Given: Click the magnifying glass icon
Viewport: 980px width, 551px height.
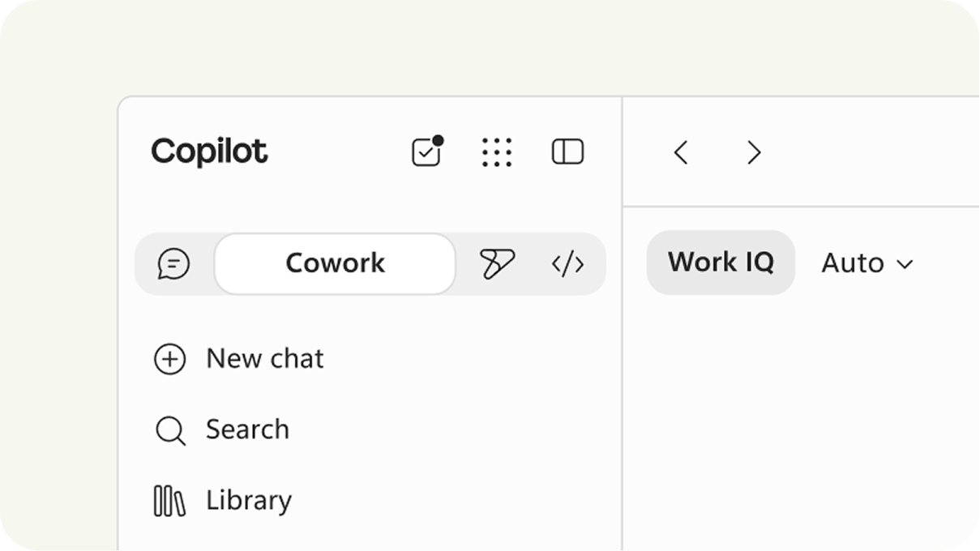Looking at the screenshot, I should pos(170,431).
